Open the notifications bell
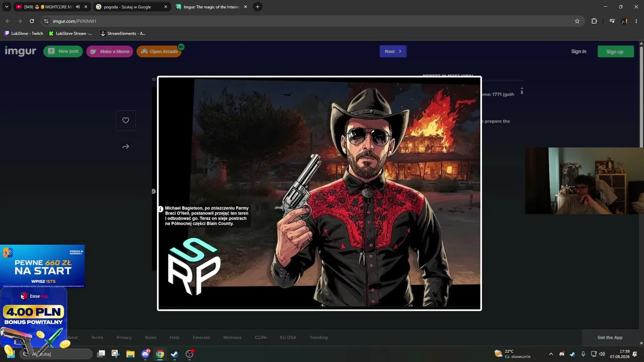 (x=635, y=354)
